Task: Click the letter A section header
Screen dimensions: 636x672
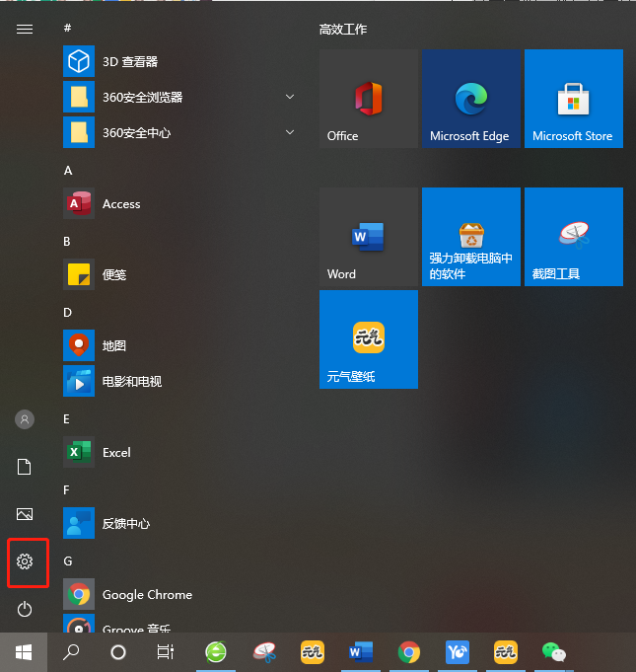Action: click(68, 171)
